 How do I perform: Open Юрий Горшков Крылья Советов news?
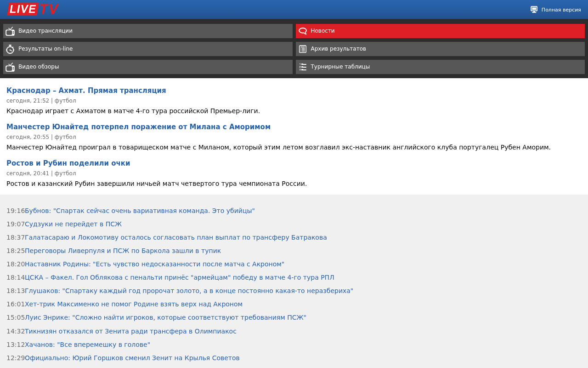132,358
